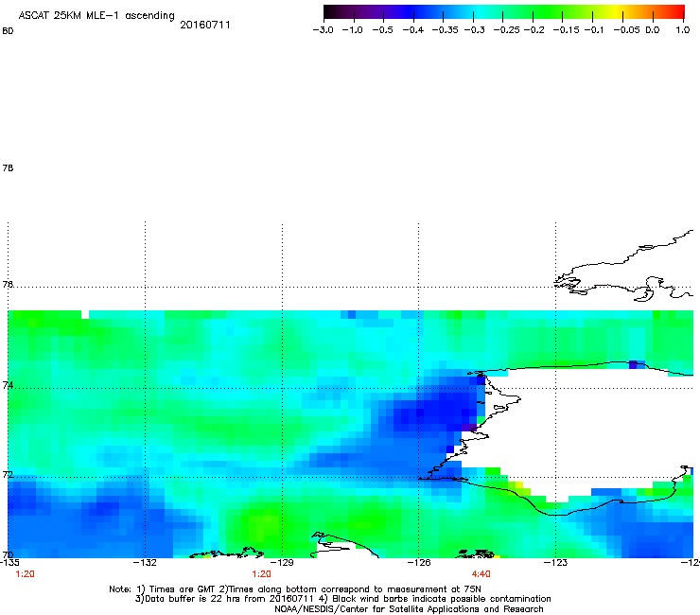This screenshot has width=700, height=615.
Task: Select the "-0.15" color scale label
Action: [566, 30]
